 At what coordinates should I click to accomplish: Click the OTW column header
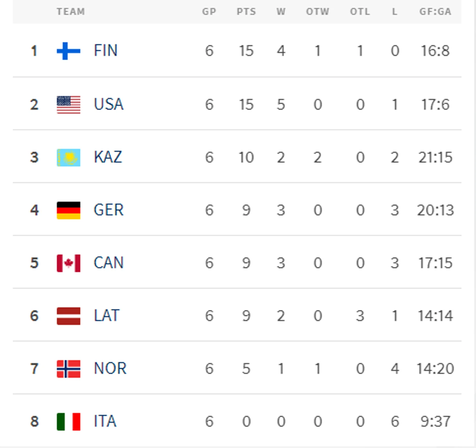pos(318,12)
